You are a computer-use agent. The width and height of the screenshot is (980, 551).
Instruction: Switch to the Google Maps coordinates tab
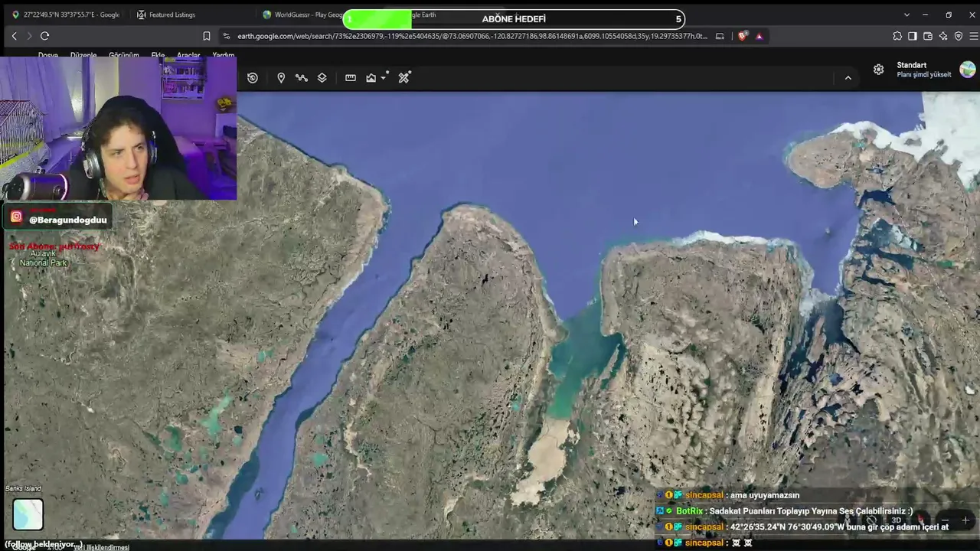pyautogui.click(x=66, y=15)
